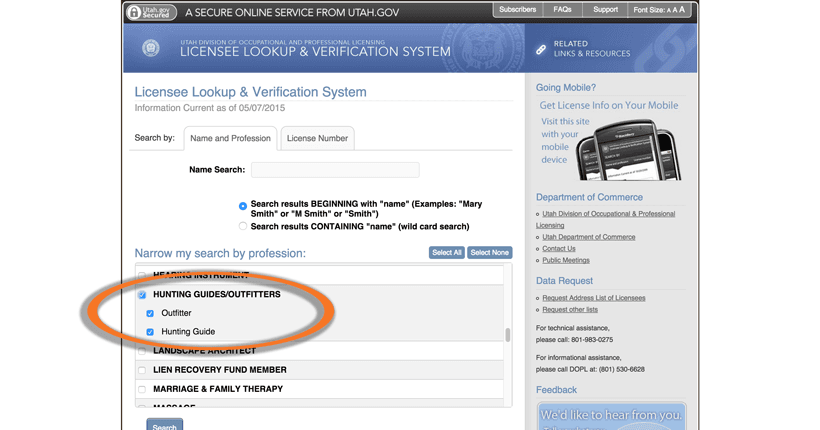Switch to the License Number tab

click(x=317, y=138)
